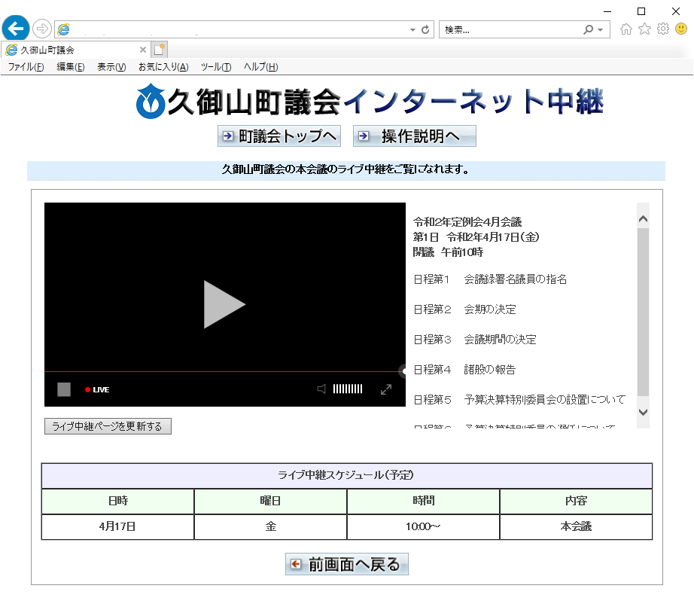Open 操作説明へ button

point(414,136)
